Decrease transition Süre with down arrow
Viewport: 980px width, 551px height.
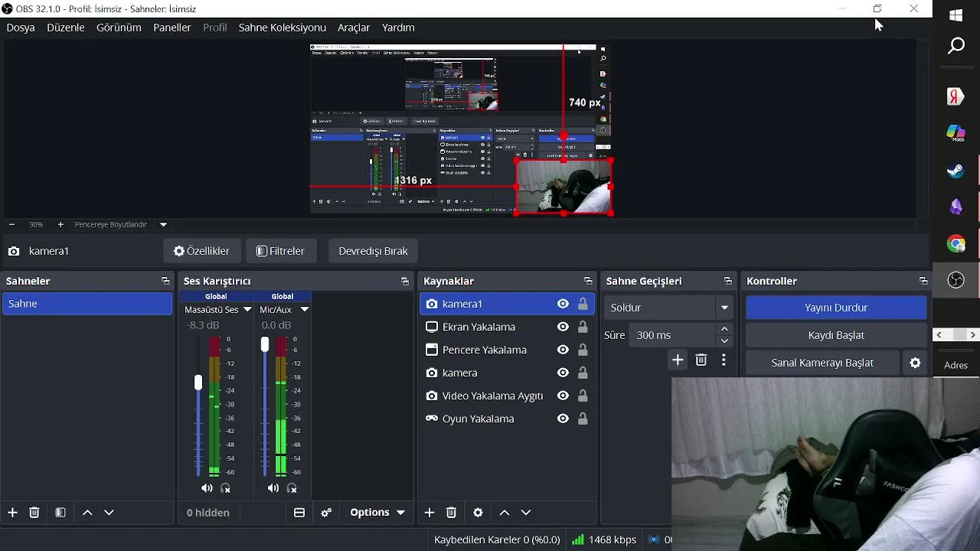coord(724,341)
